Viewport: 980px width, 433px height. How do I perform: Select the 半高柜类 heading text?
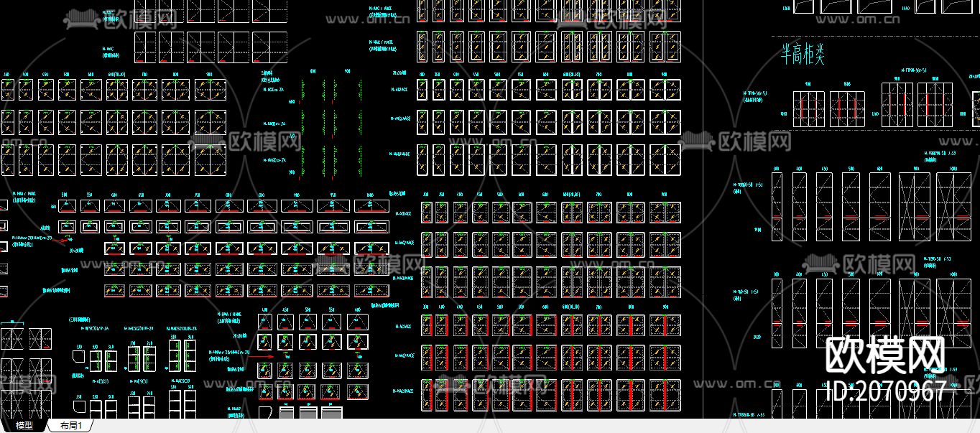coord(803,53)
